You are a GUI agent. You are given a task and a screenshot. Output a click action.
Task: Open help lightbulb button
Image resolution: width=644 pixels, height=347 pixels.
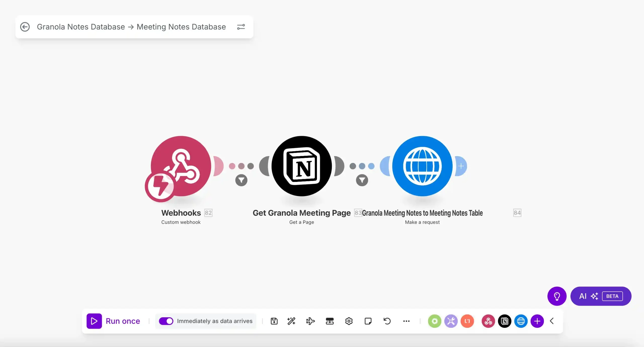pos(557,296)
